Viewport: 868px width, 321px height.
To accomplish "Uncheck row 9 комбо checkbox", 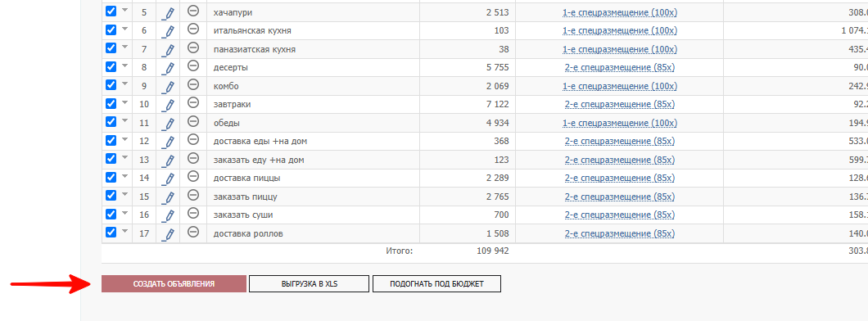I will tap(111, 84).
